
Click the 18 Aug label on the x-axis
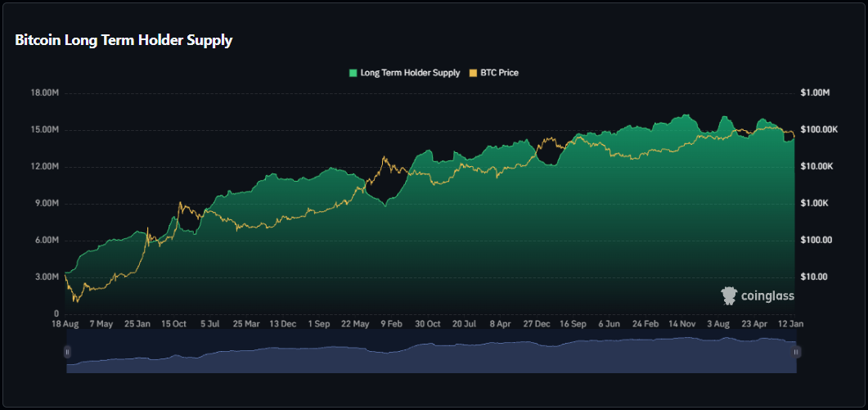click(65, 324)
